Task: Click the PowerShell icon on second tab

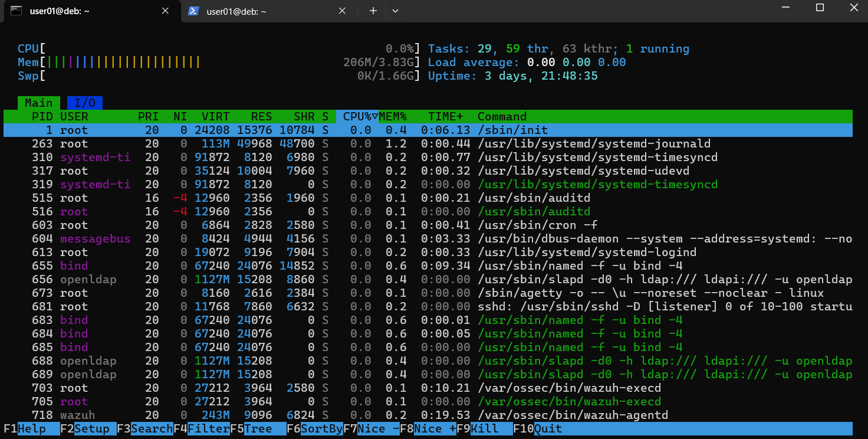Action: pos(193,11)
